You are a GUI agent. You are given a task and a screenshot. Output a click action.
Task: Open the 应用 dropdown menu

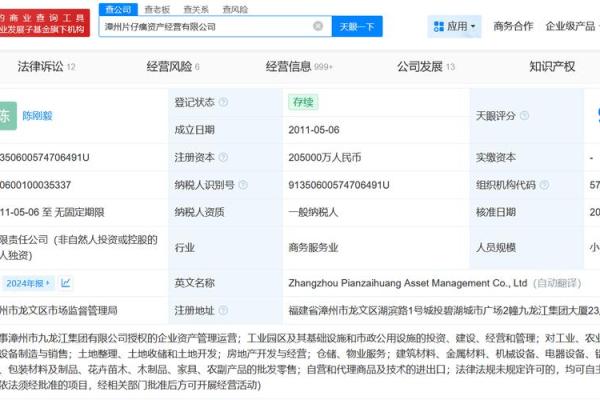454,26
